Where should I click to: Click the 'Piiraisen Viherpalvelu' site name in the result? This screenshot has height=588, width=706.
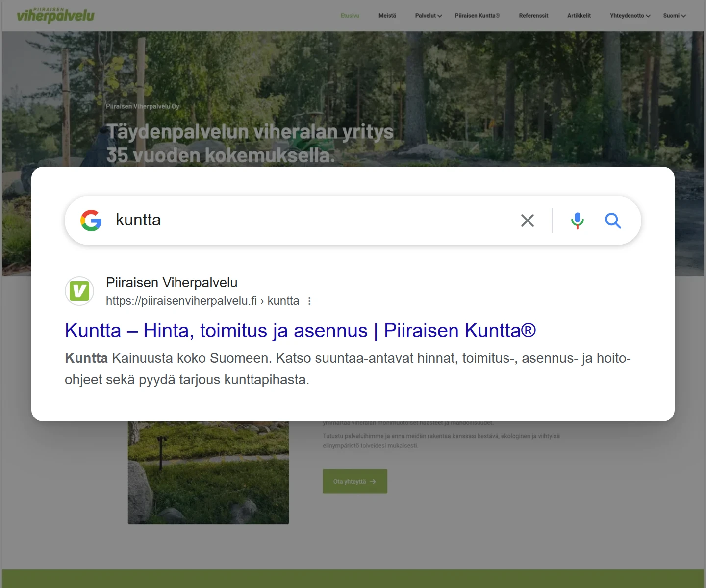click(x=172, y=283)
